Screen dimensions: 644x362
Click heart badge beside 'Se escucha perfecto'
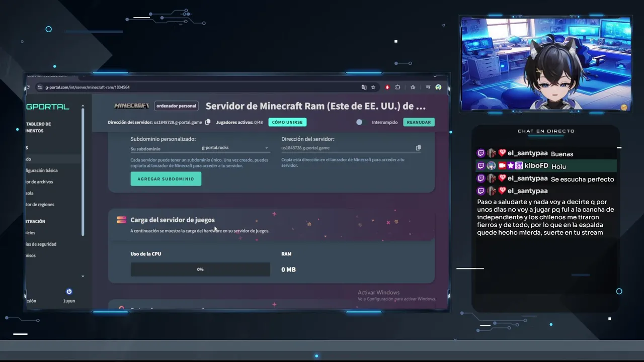(502, 178)
